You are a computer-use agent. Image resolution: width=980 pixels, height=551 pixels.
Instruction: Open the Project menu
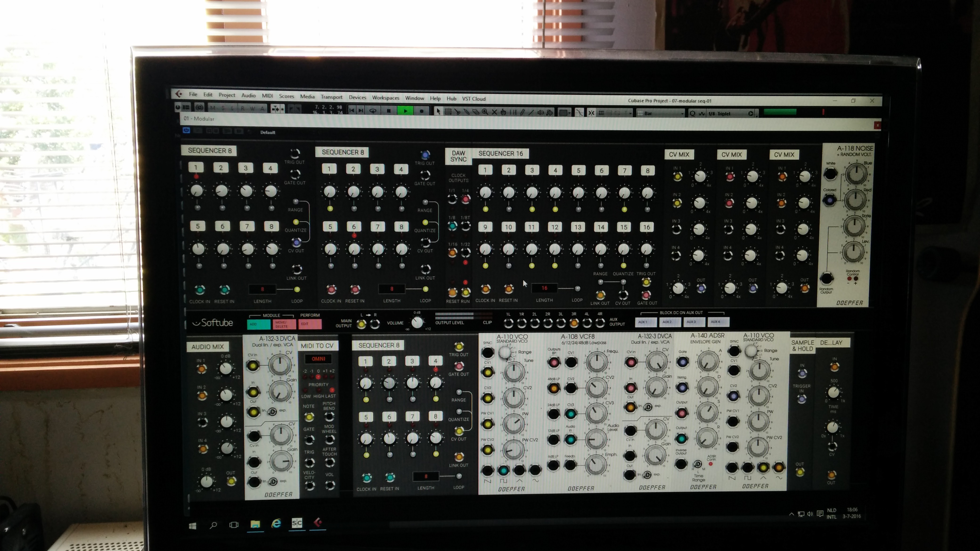(x=227, y=95)
